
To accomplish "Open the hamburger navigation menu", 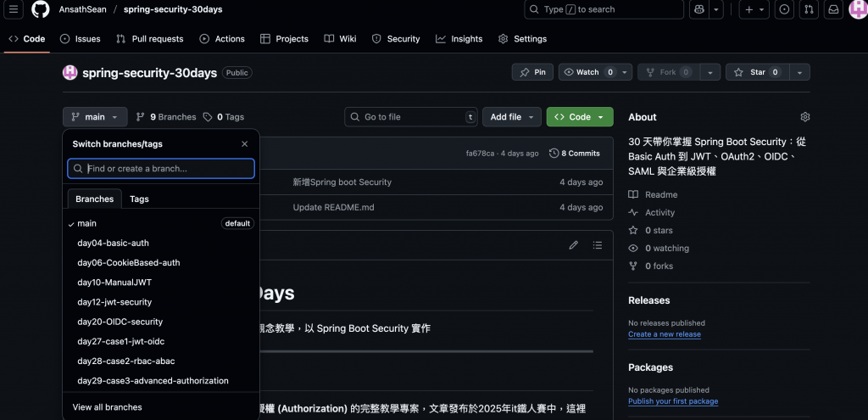I will (x=14, y=9).
